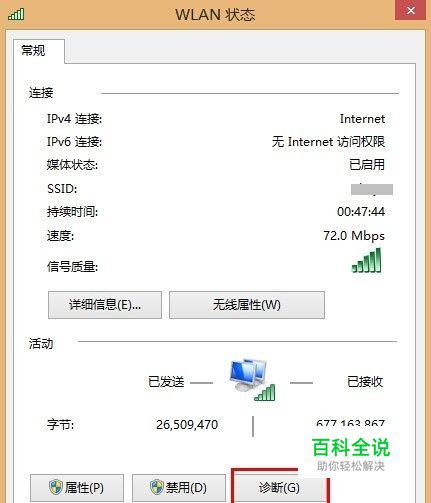Click the network computers activity icon
The image size is (431, 503).
click(252, 379)
